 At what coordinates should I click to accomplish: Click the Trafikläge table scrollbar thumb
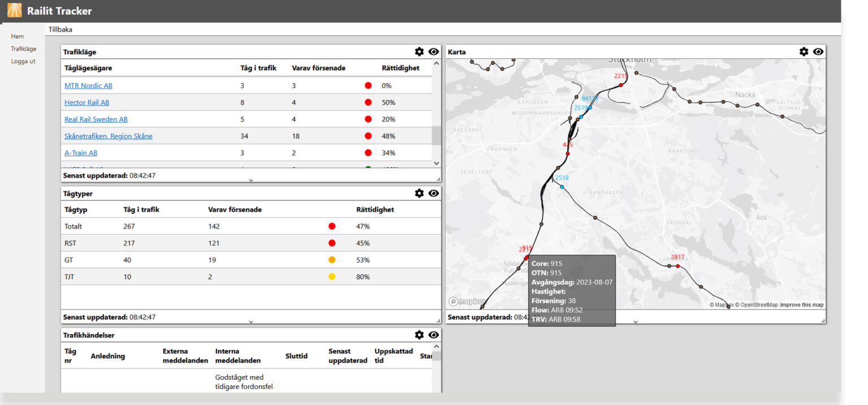tap(436, 134)
